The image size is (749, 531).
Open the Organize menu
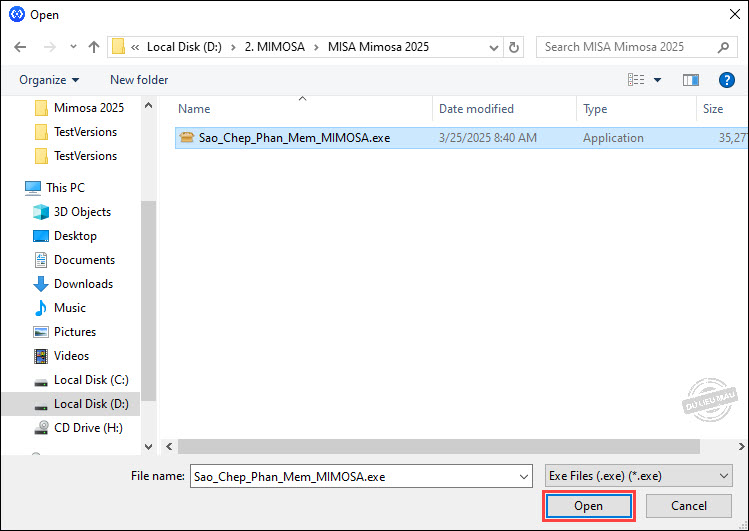(x=49, y=80)
